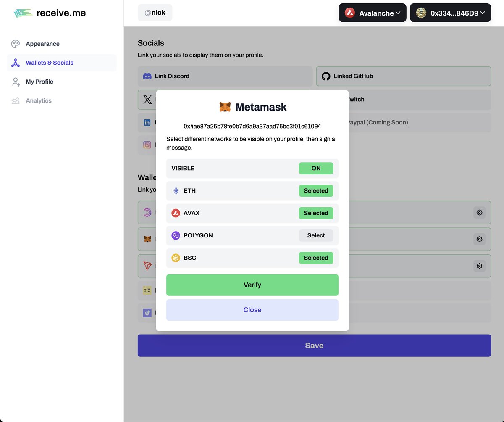The width and height of the screenshot is (504, 422).
Task: Click the 0x4ae87a25b78fe0b7d6a9a37aad75bc3f01c61094 address
Action: pyautogui.click(x=252, y=126)
